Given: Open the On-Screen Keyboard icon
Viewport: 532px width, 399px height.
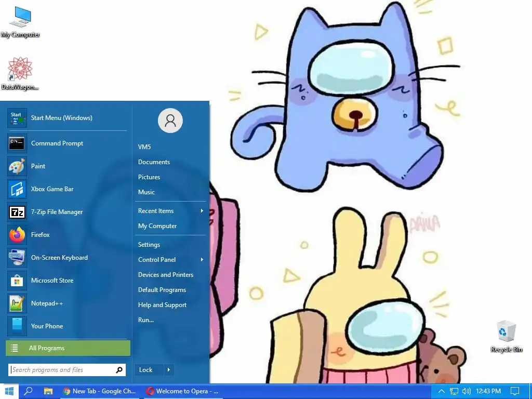Looking at the screenshot, I should (17, 258).
